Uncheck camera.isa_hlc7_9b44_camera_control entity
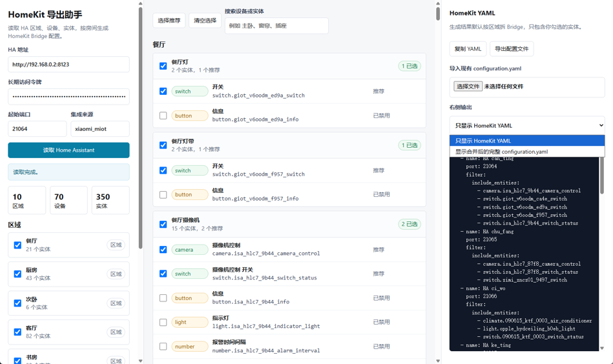This screenshot has width=613, height=364. pyautogui.click(x=163, y=249)
